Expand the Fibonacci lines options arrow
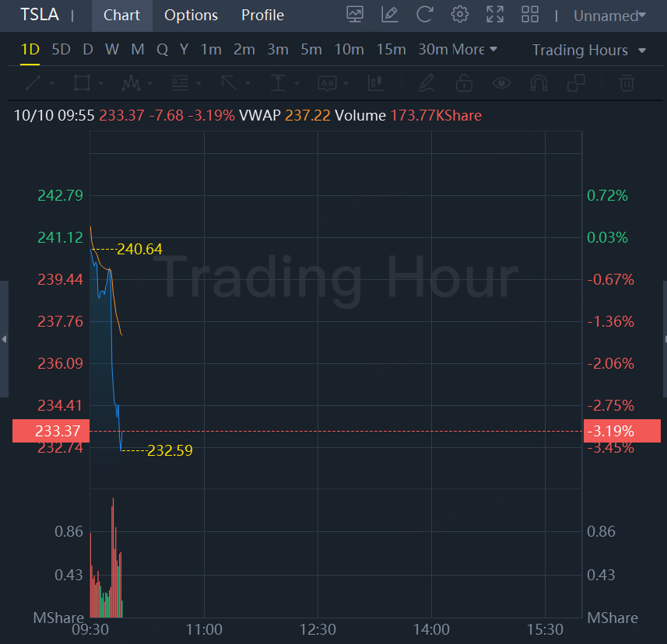Screen dimensions: 667x644 [x=198, y=83]
